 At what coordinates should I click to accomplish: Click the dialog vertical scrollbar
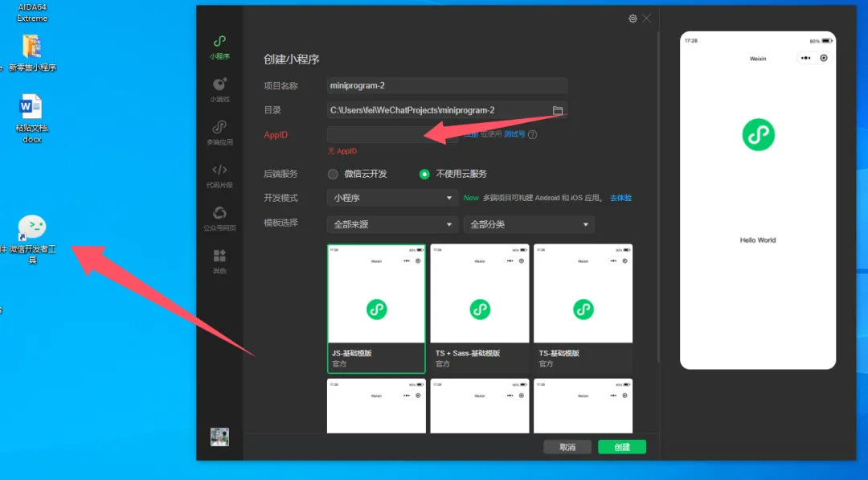(658, 196)
